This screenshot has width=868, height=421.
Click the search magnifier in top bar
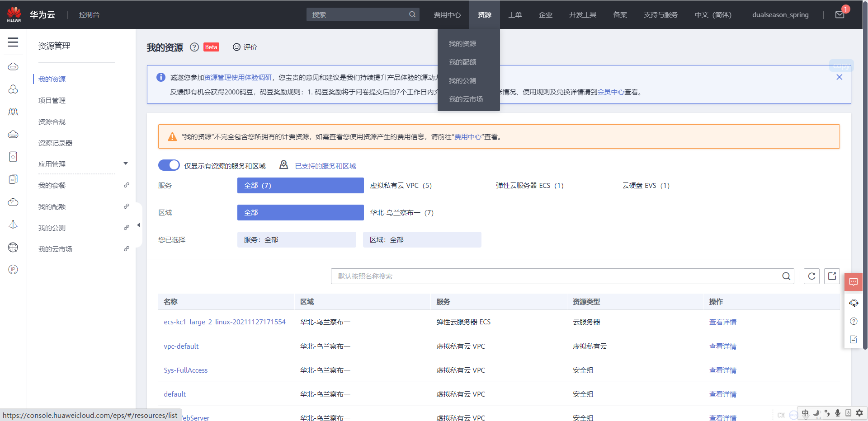(x=412, y=14)
